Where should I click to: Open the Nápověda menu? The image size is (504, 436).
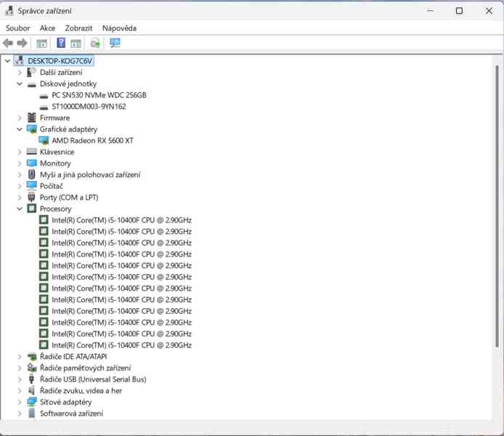(119, 28)
